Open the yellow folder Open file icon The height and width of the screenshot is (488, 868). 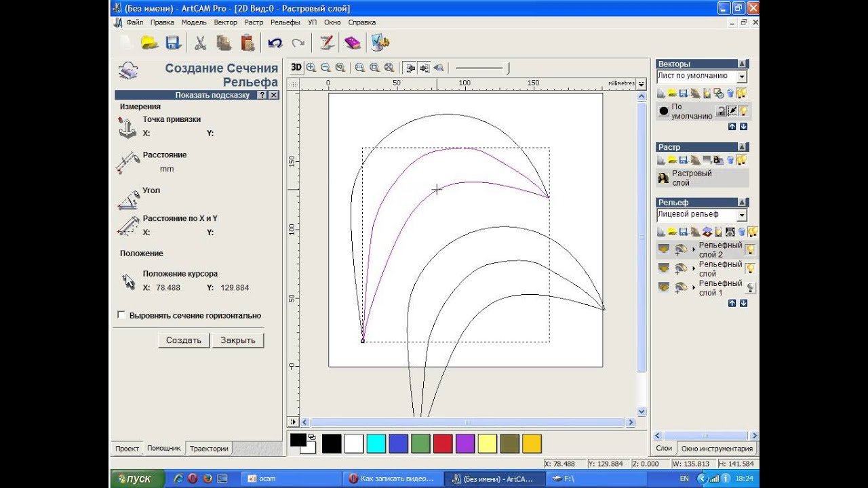(x=149, y=43)
